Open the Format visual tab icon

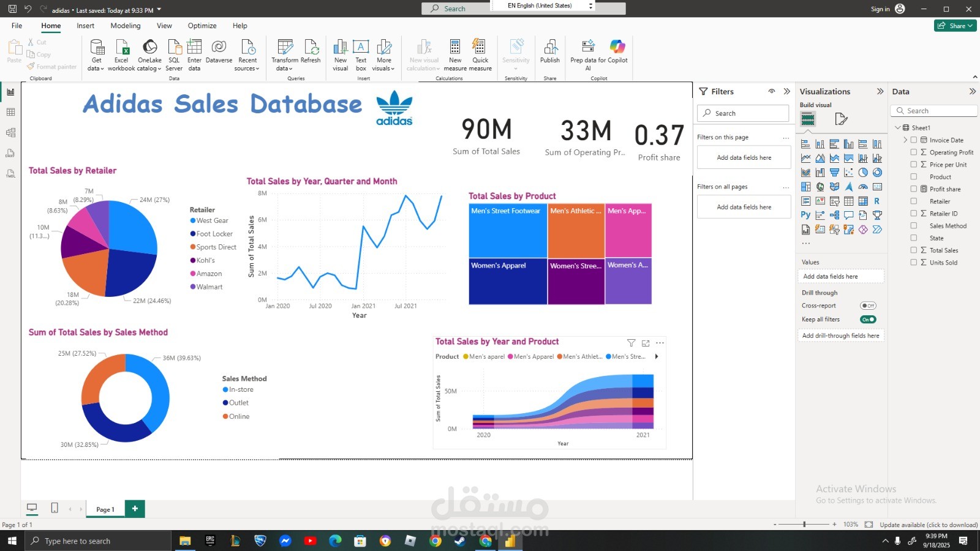coord(841,119)
